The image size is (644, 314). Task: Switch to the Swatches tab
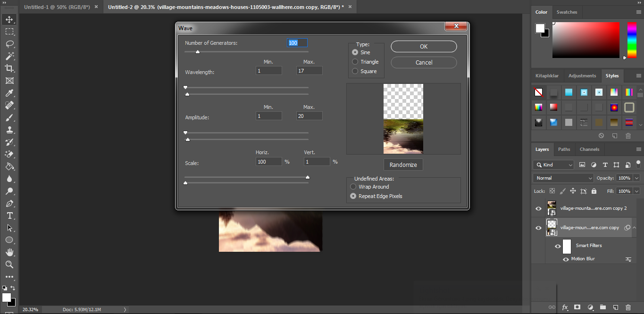coord(567,12)
